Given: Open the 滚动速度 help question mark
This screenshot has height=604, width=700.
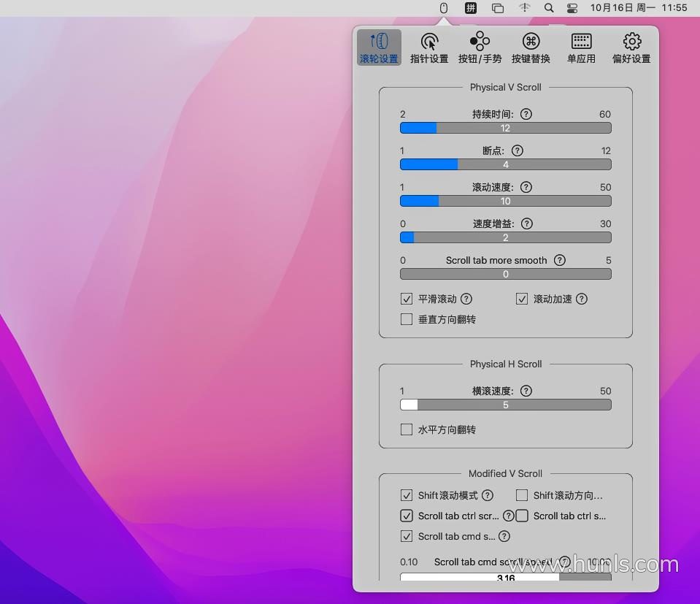Looking at the screenshot, I should (526, 187).
